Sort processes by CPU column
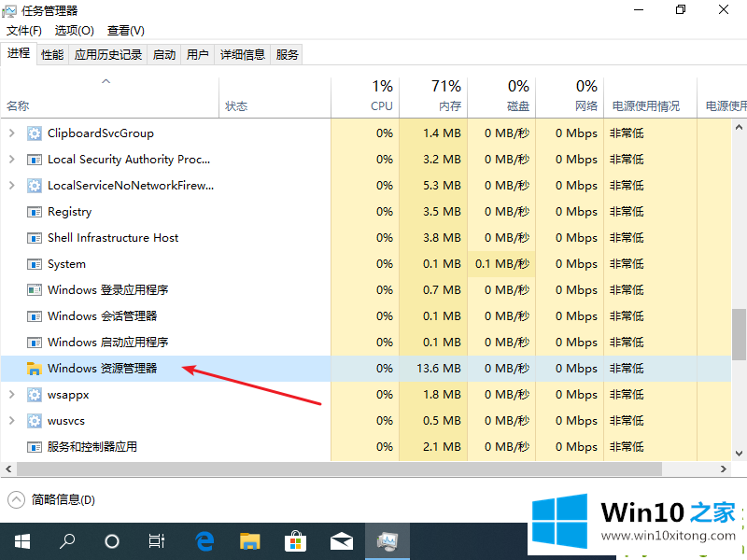747x560 pixels. [x=365, y=98]
